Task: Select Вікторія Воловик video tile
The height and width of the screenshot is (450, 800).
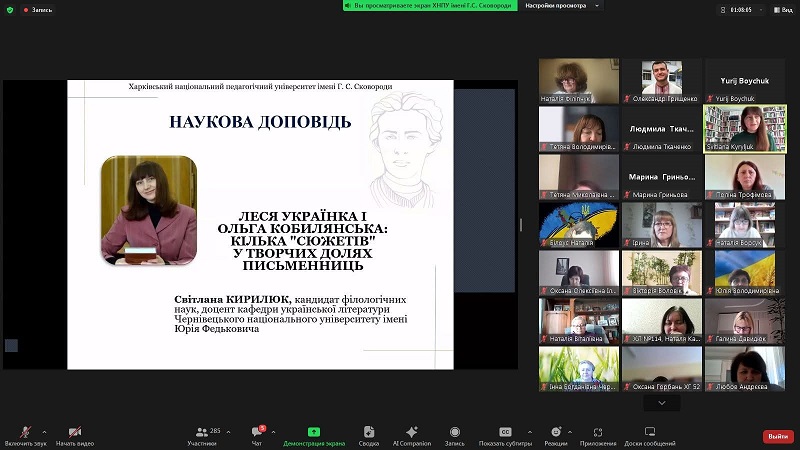Action: pyautogui.click(x=662, y=272)
